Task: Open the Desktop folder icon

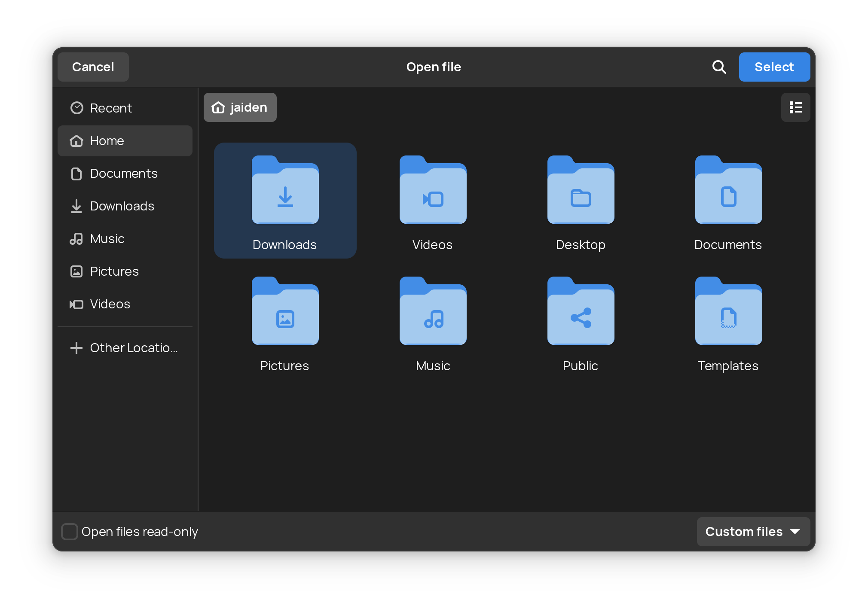Action: tap(581, 189)
